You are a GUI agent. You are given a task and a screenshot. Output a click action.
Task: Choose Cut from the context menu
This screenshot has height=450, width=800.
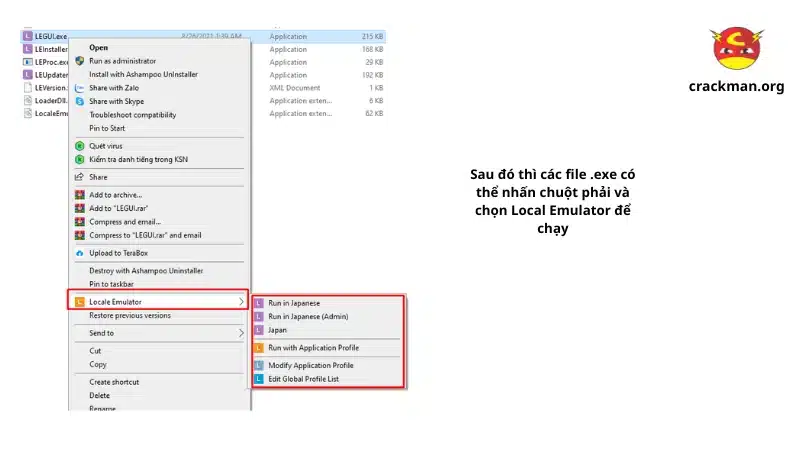coord(95,351)
